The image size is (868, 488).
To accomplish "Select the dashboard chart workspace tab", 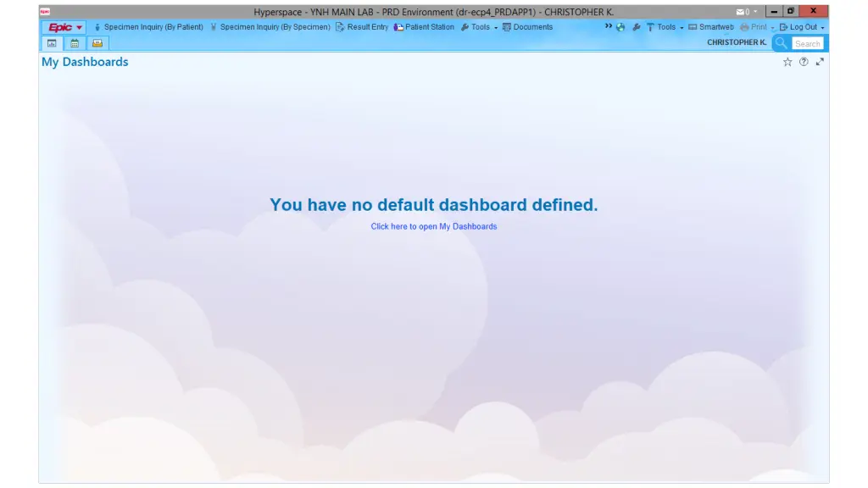I will 52,43.
